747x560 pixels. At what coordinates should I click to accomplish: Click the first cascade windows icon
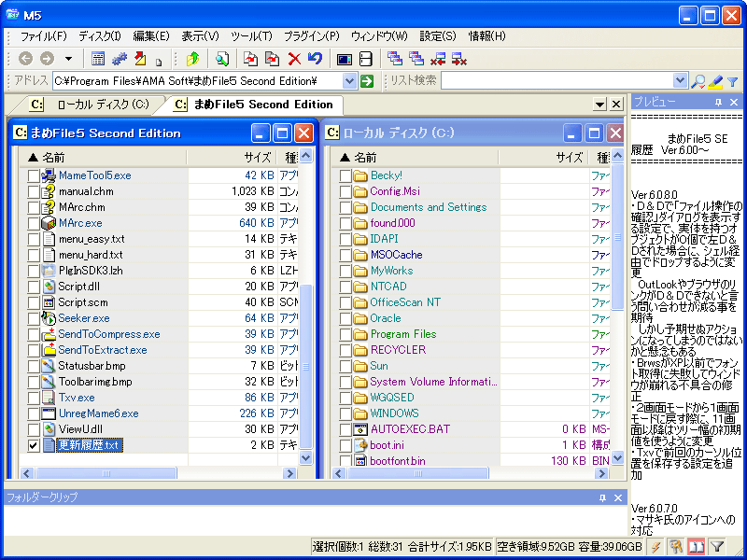coord(394,58)
